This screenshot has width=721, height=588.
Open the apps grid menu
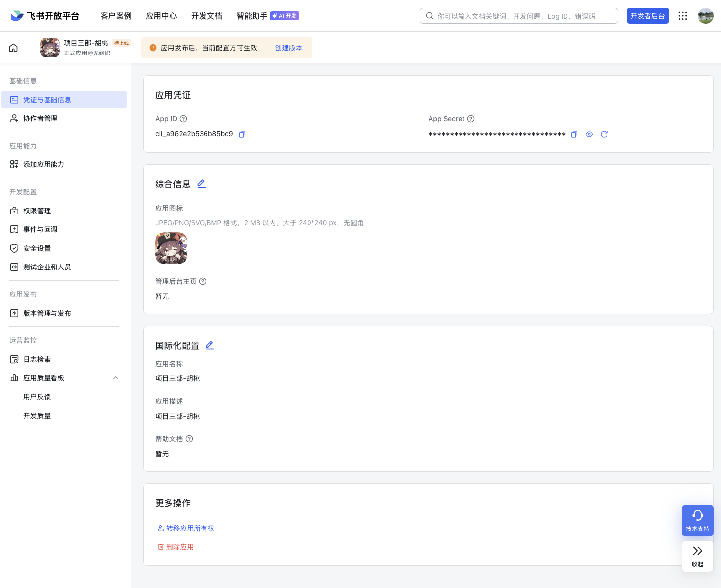tap(683, 16)
